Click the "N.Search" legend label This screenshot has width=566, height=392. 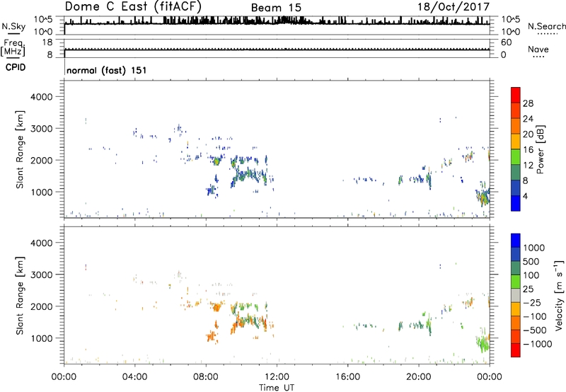tap(547, 26)
